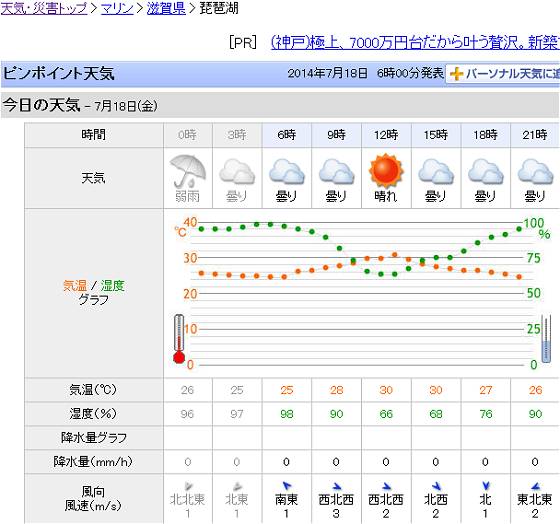Select the 0時 column header
The height and width of the screenshot is (524, 560).
[188, 135]
